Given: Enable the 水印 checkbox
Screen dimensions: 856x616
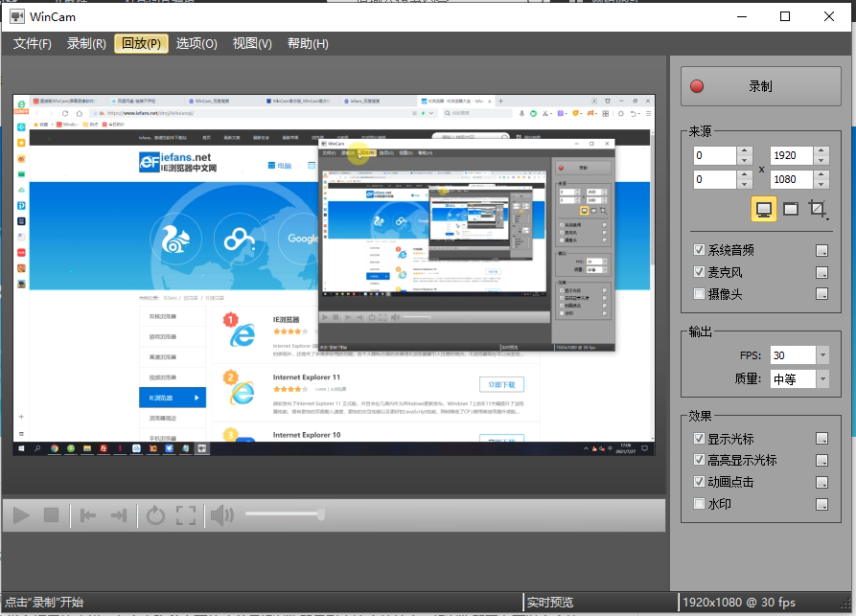Looking at the screenshot, I should click(699, 504).
